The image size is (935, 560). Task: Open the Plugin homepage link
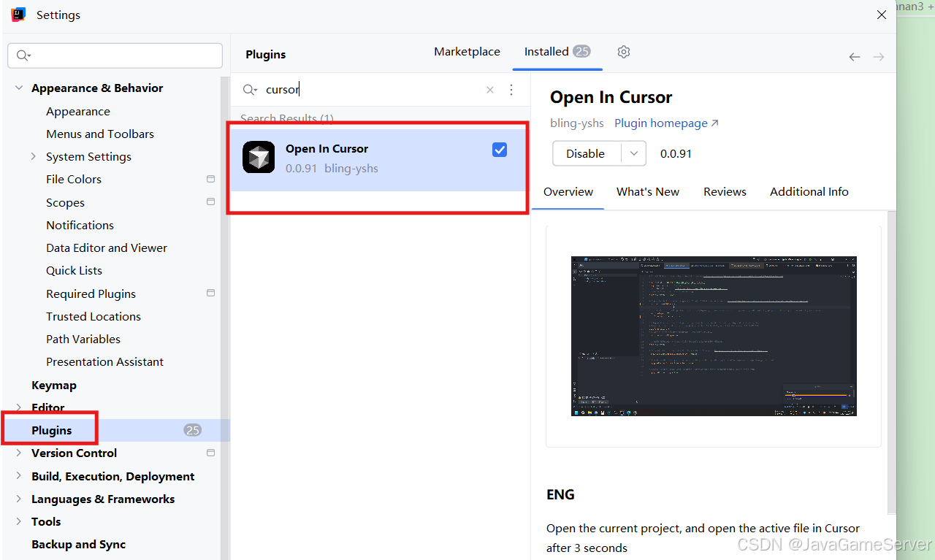coord(666,123)
